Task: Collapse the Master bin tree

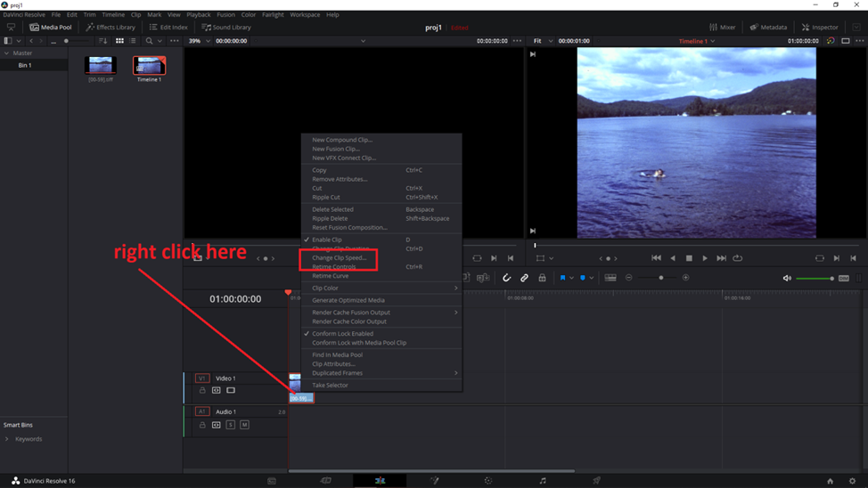Action: [6, 53]
